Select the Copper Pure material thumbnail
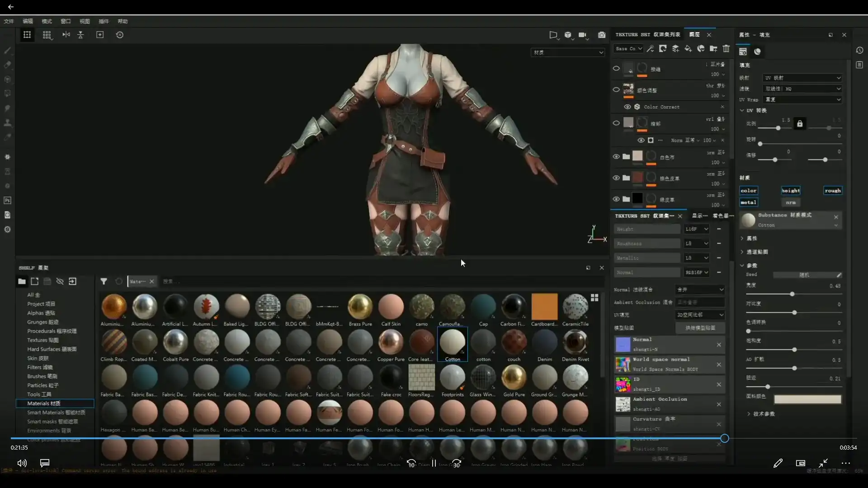 [391, 342]
